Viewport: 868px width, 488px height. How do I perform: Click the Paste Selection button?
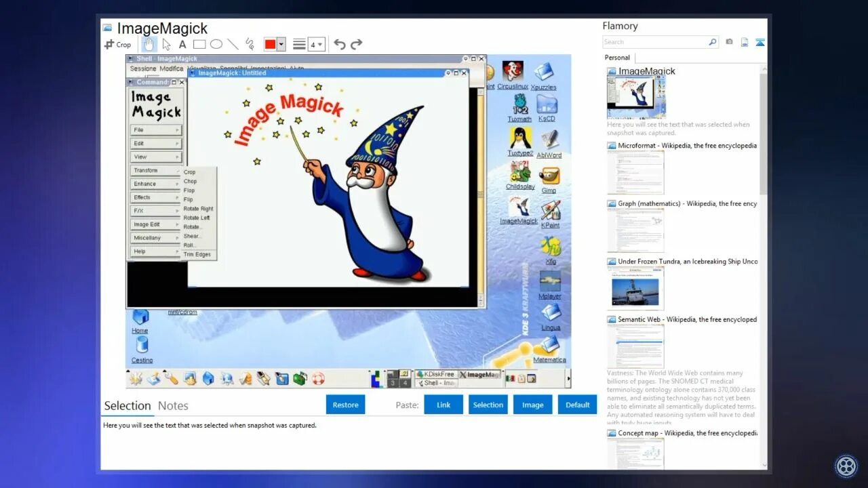[x=488, y=405]
